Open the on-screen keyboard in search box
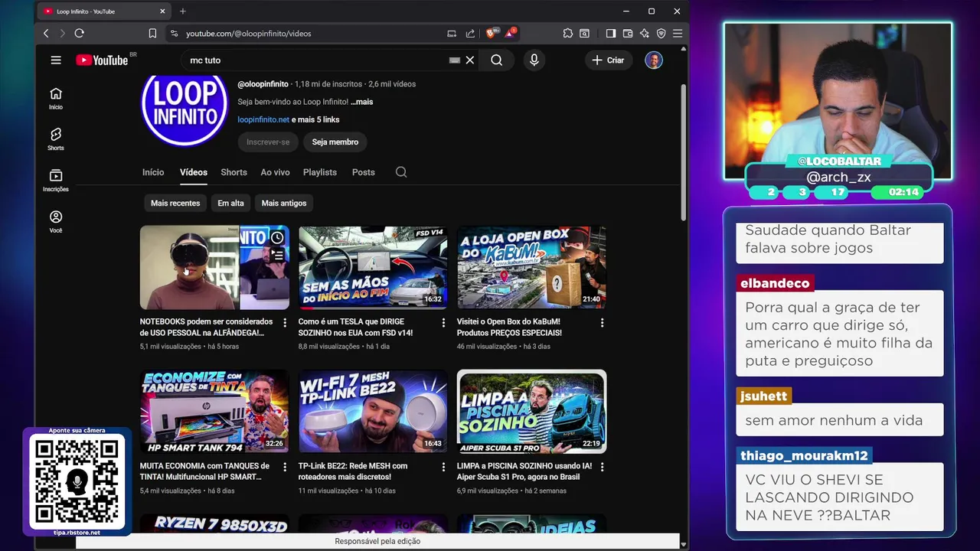The image size is (980, 551). point(455,60)
